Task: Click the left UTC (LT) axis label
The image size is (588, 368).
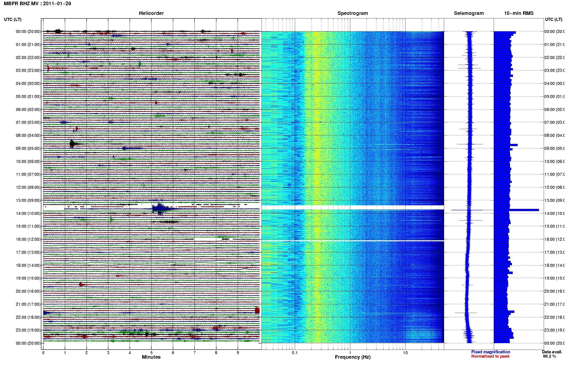Action: coord(13,19)
